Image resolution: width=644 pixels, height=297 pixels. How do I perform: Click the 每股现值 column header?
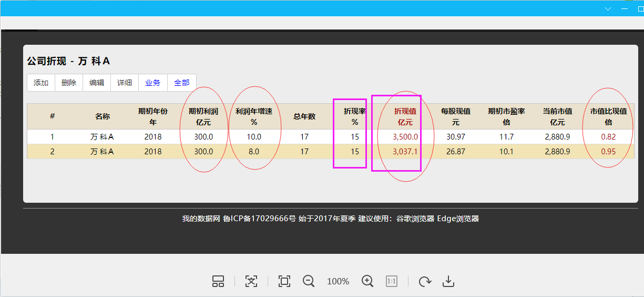(x=456, y=116)
